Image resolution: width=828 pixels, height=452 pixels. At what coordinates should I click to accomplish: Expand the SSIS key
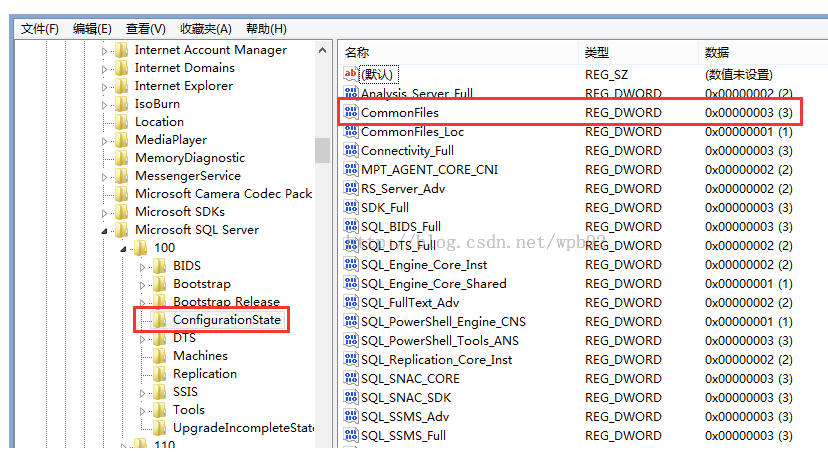[142, 393]
